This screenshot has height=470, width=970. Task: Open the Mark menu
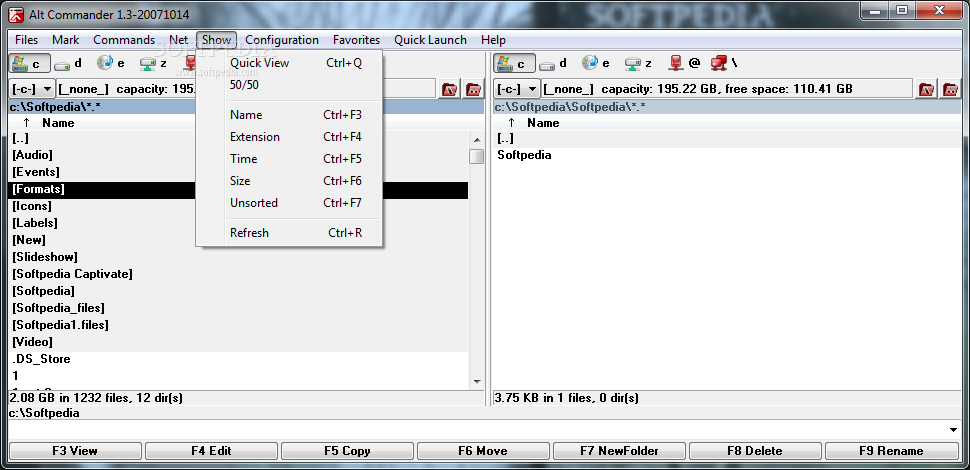(66, 40)
